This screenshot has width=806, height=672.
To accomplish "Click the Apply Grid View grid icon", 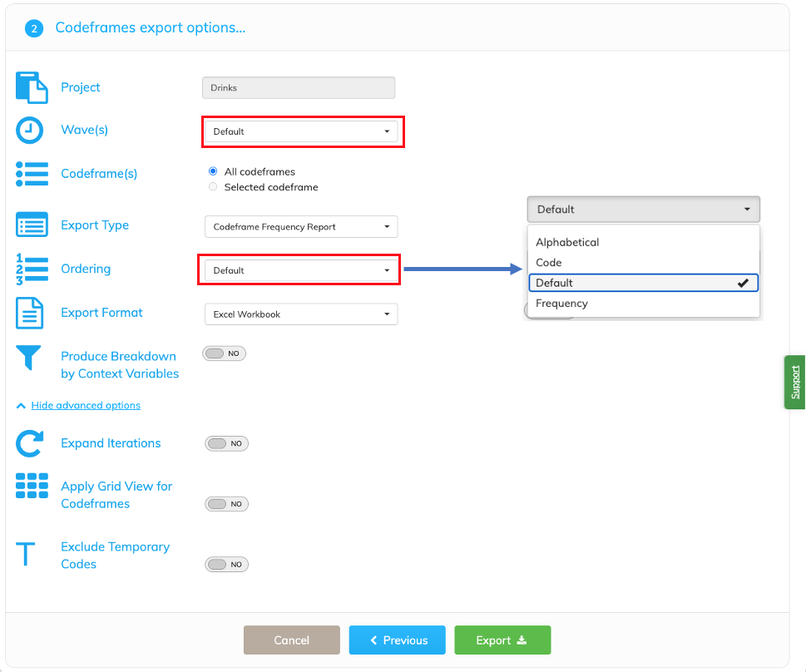I will click(32, 486).
